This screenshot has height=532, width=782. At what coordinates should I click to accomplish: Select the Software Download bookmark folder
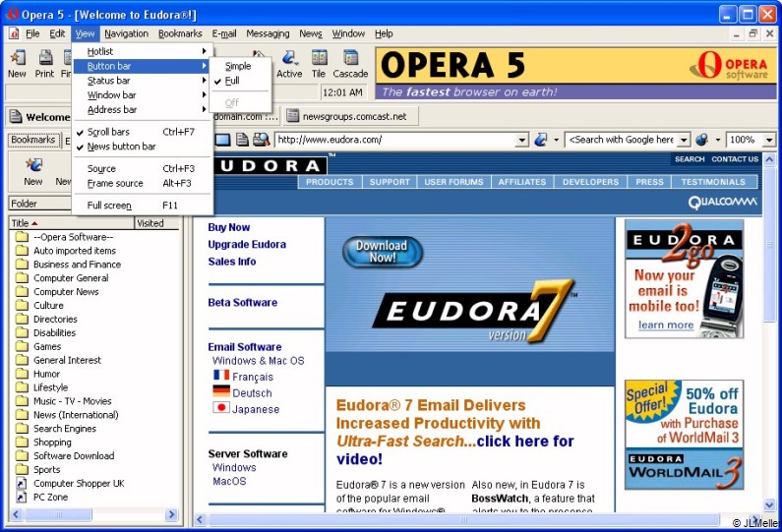tap(74, 455)
